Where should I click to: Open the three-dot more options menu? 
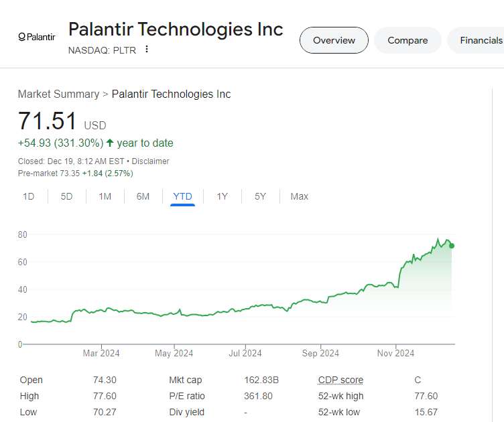click(147, 50)
